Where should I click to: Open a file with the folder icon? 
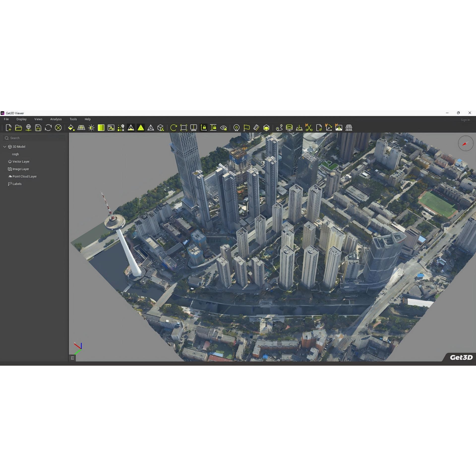tap(19, 128)
